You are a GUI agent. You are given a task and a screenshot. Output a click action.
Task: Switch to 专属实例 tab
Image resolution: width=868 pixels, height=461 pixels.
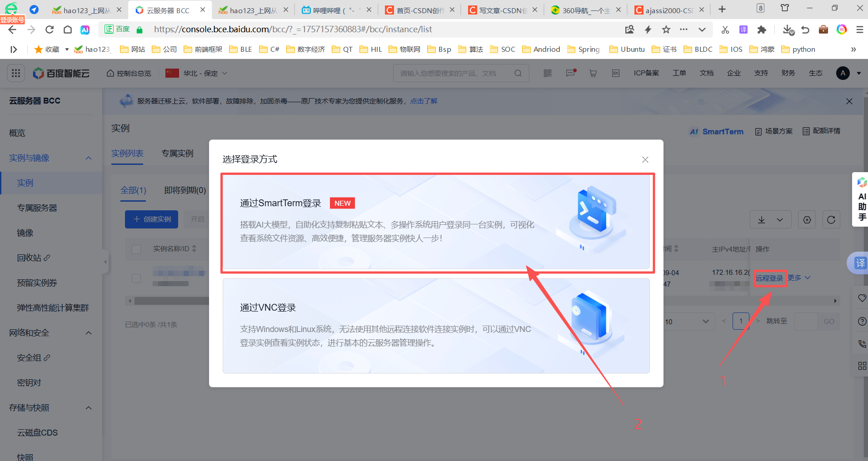click(178, 154)
